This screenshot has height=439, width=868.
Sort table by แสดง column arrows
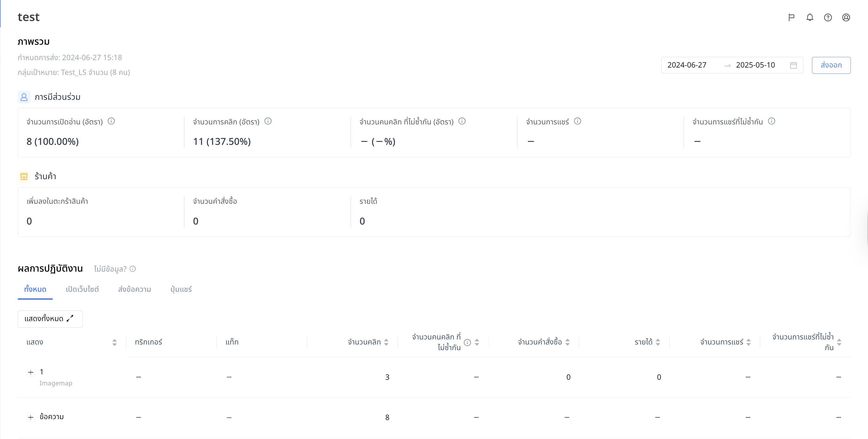(x=115, y=342)
